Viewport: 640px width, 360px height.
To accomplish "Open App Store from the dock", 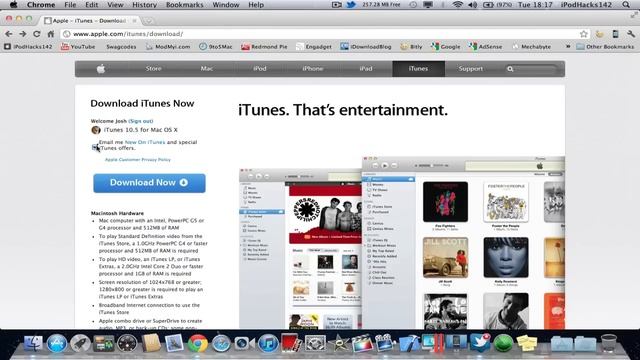I will pos(57,343).
